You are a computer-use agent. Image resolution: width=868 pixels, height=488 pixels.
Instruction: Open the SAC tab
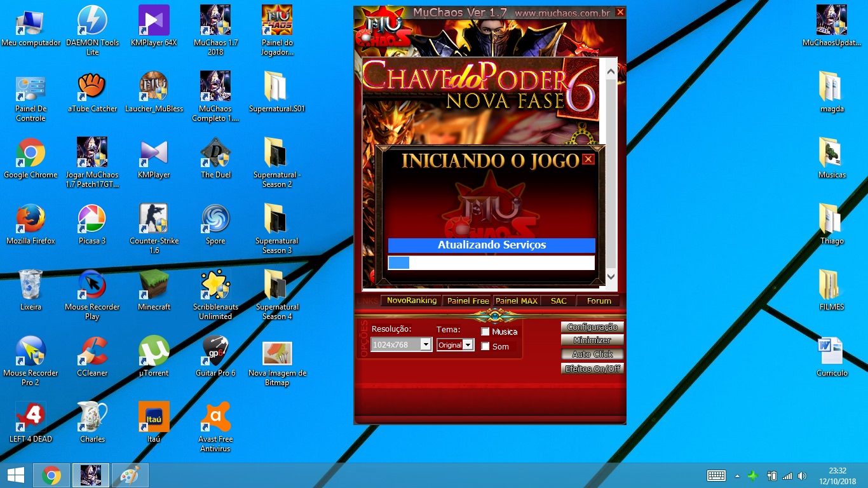pos(559,301)
